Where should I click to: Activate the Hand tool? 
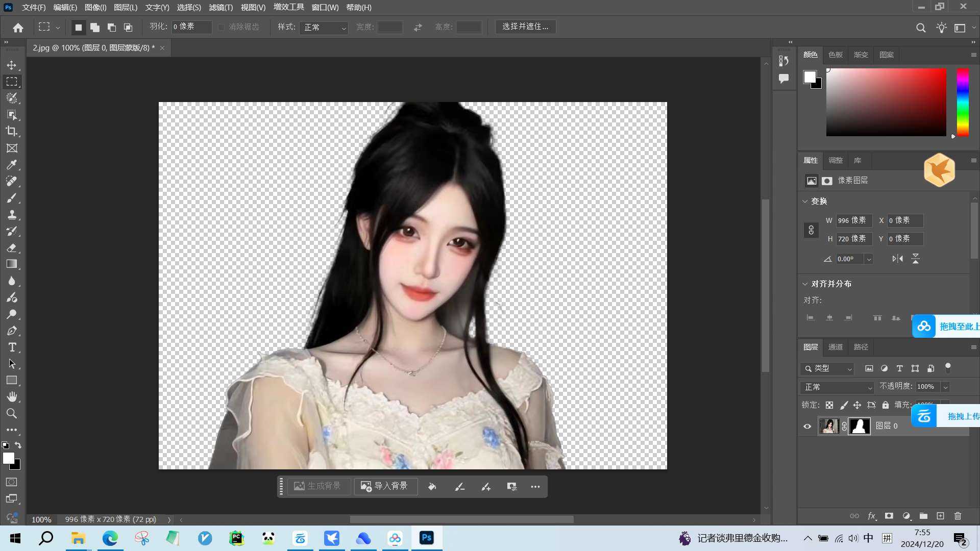pos(12,396)
